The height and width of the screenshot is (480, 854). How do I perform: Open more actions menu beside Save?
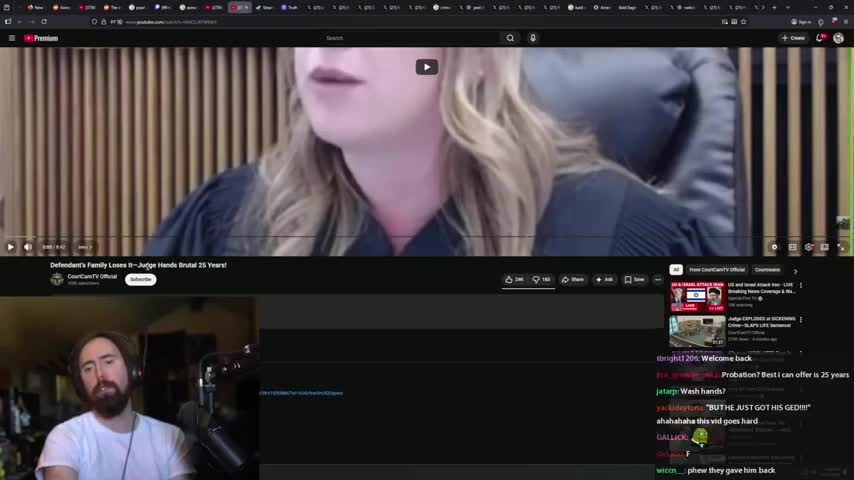tap(657, 280)
